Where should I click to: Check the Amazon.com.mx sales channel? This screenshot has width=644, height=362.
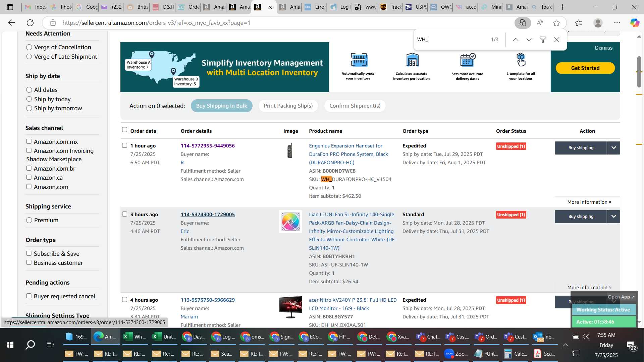pos(29,141)
